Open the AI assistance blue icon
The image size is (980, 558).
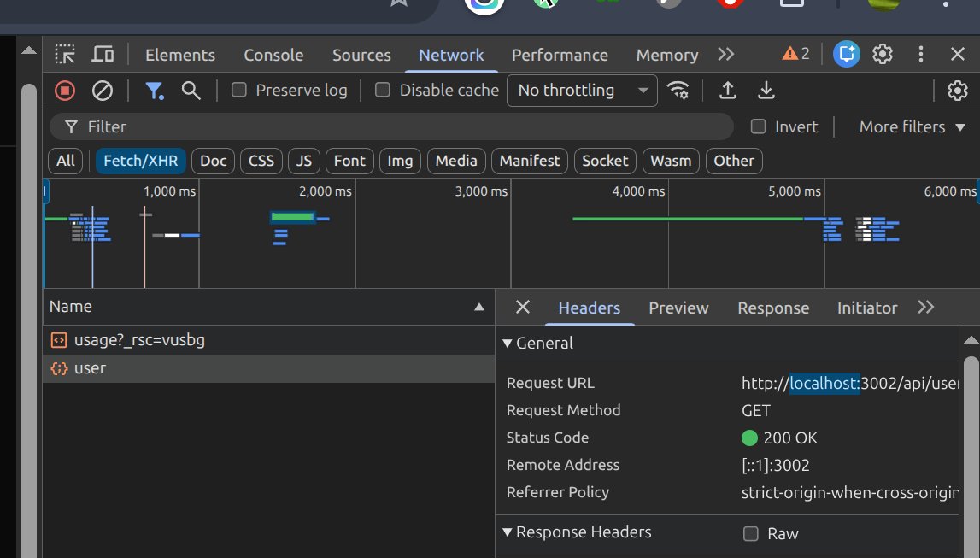coord(846,55)
